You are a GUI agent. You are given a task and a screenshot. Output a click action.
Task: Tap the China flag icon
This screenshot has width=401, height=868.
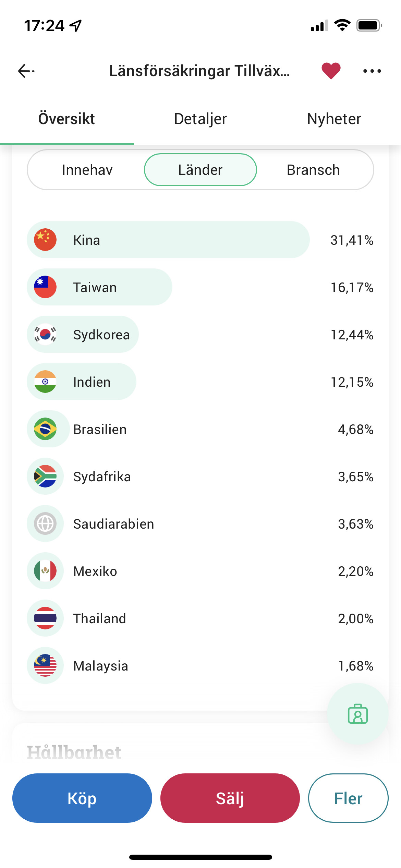[x=45, y=240]
